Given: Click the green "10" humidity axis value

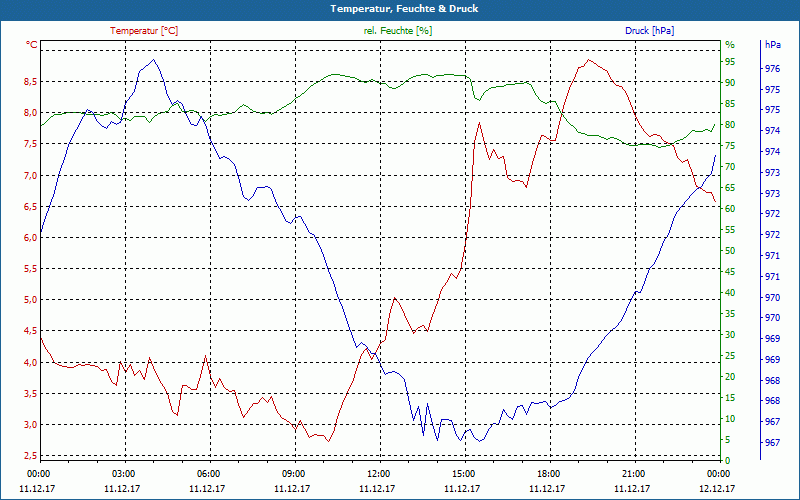Looking at the screenshot, I should click(x=730, y=419).
